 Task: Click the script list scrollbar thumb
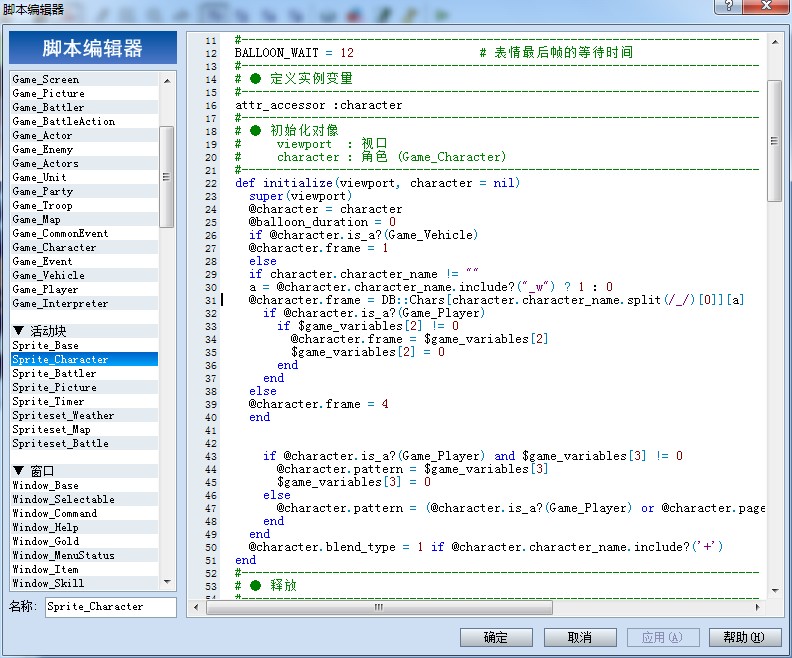[167, 177]
